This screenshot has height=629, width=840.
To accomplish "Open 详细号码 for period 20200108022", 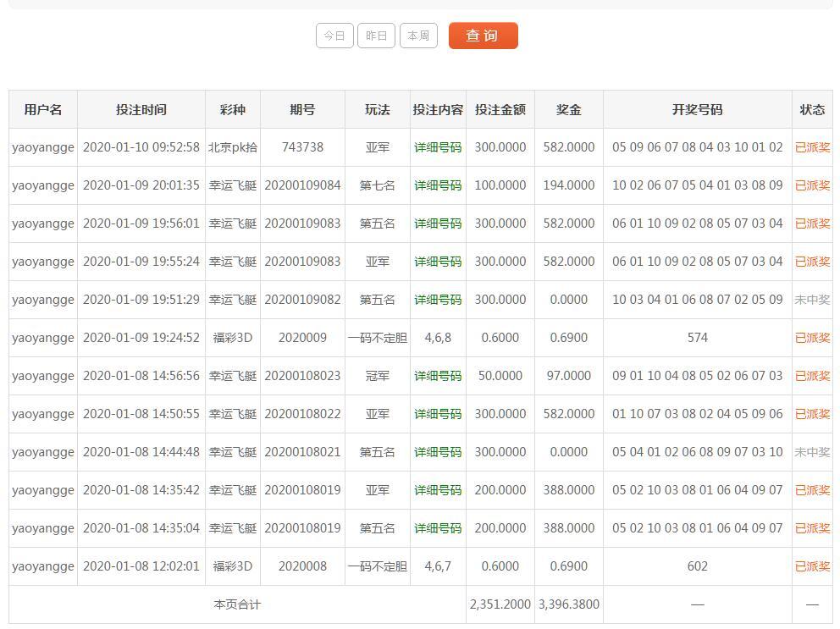I will pyautogui.click(x=438, y=414).
